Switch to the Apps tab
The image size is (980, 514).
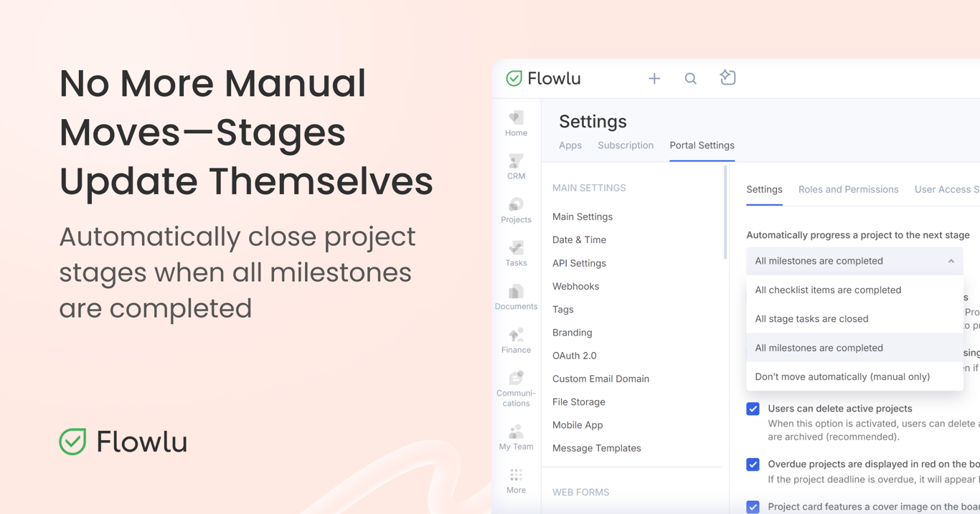(570, 146)
